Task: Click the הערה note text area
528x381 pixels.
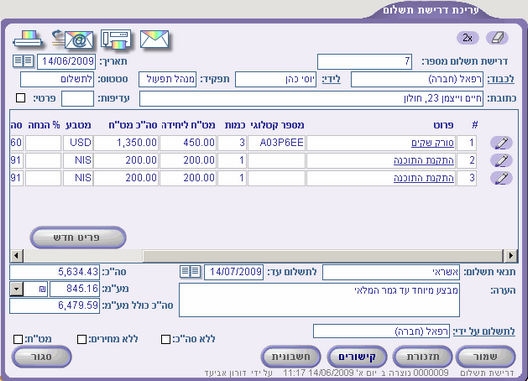Action: click(319, 300)
